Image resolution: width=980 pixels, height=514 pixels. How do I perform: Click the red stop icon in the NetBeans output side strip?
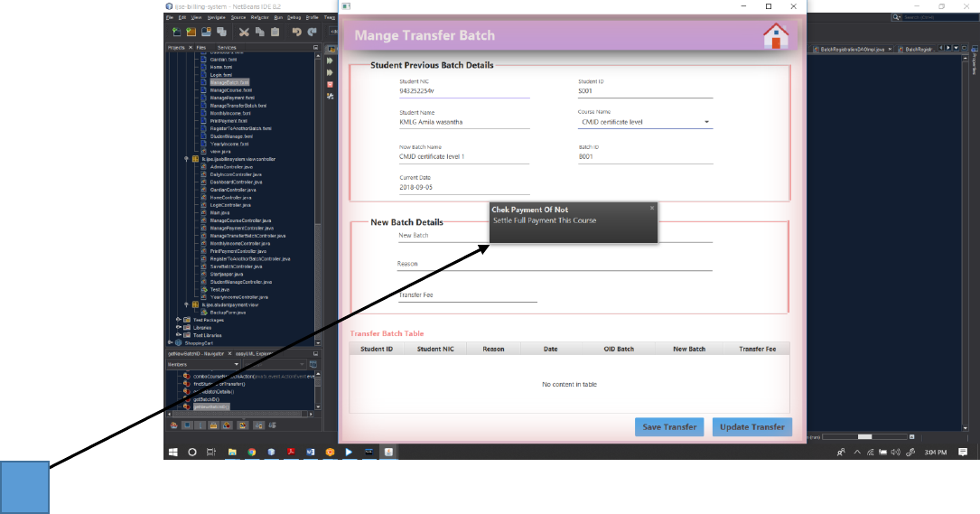point(330,84)
